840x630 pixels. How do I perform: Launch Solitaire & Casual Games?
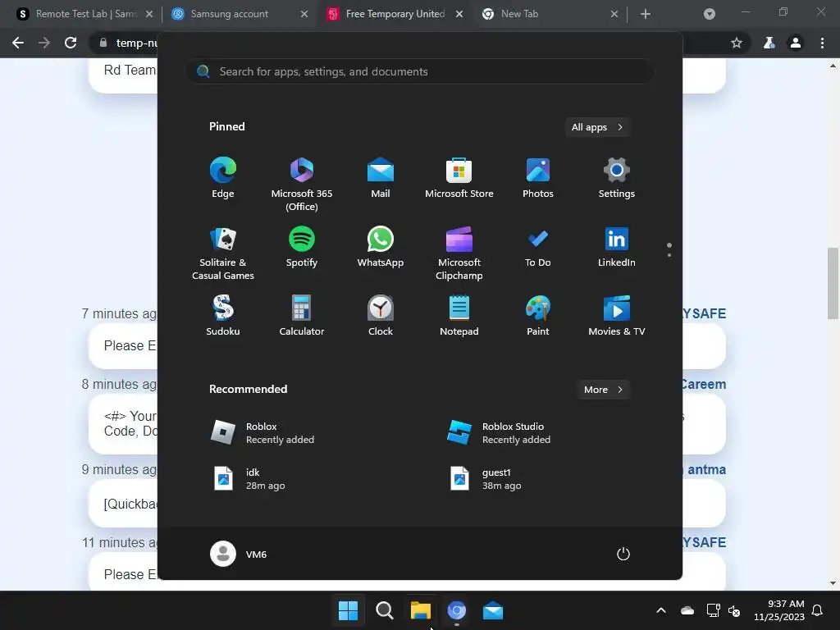tap(223, 253)
